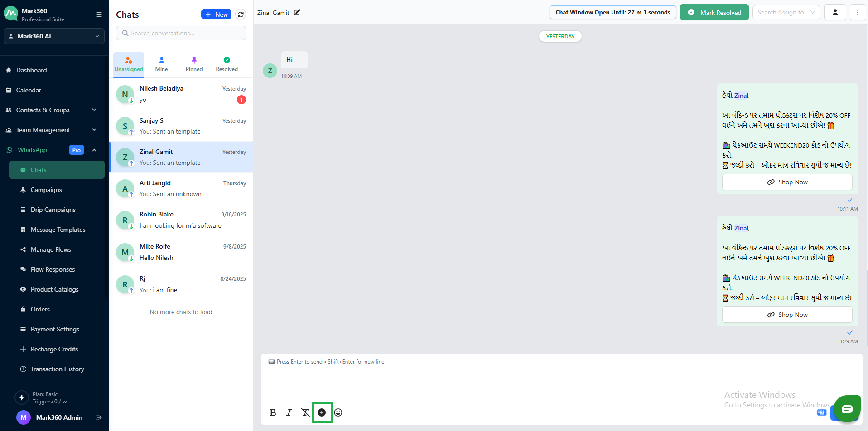Open the Search Assign to dropdown
Image resolution: width=868 pixels, height=431 pixels.
pos(786,13)
